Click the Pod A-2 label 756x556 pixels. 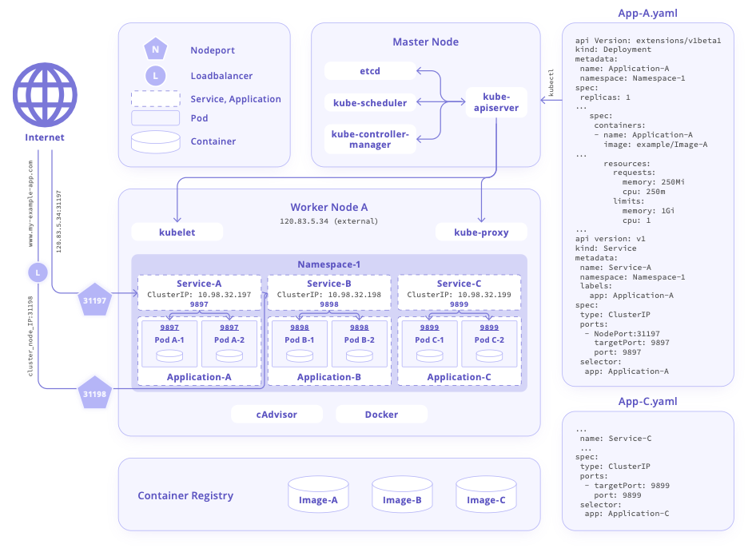pyautogui.click(x=229, y=340)
